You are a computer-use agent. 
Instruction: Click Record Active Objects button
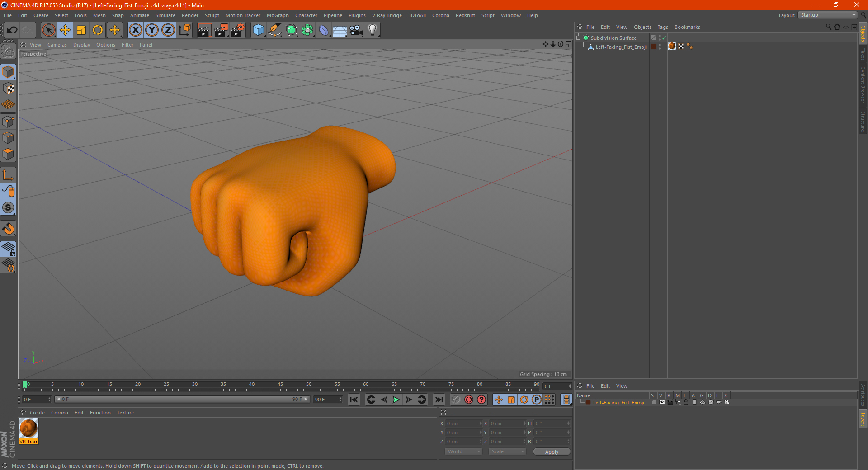(x=456, y=399)
